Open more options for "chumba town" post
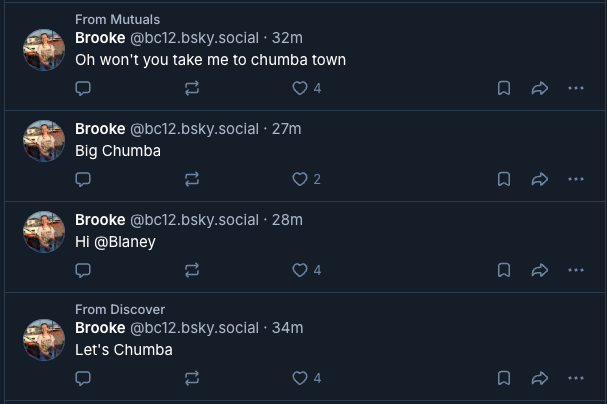The image size is (607, 404). (576, 88)
